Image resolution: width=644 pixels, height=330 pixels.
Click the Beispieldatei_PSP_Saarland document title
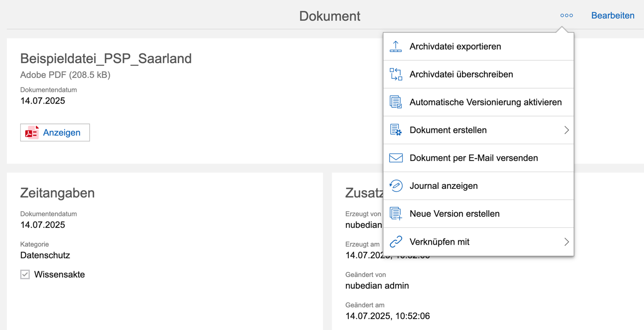106,58
